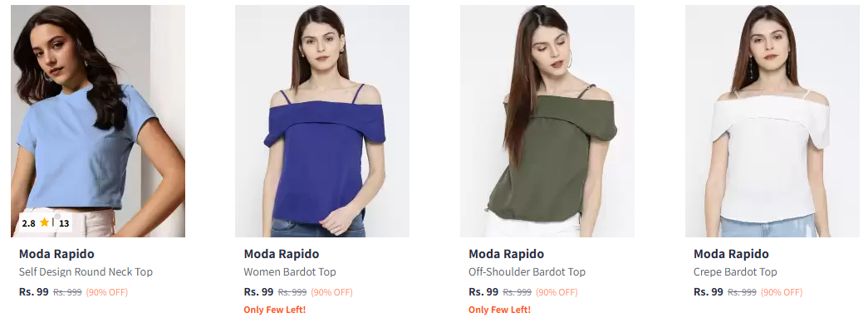The width and height of the screenshot is (868, 332).
Task: Select Moda Rapido brand above Women Bardot Top
Action: click(282, 254)
